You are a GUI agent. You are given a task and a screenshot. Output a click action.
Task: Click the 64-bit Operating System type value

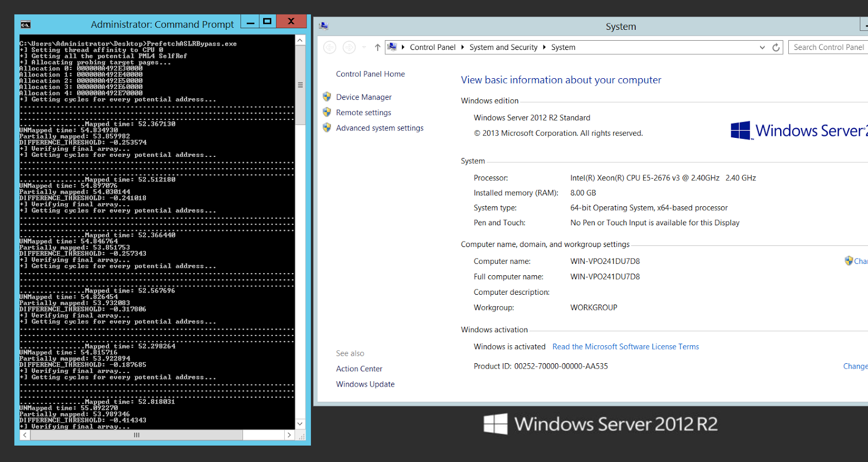tap(649, 208)
